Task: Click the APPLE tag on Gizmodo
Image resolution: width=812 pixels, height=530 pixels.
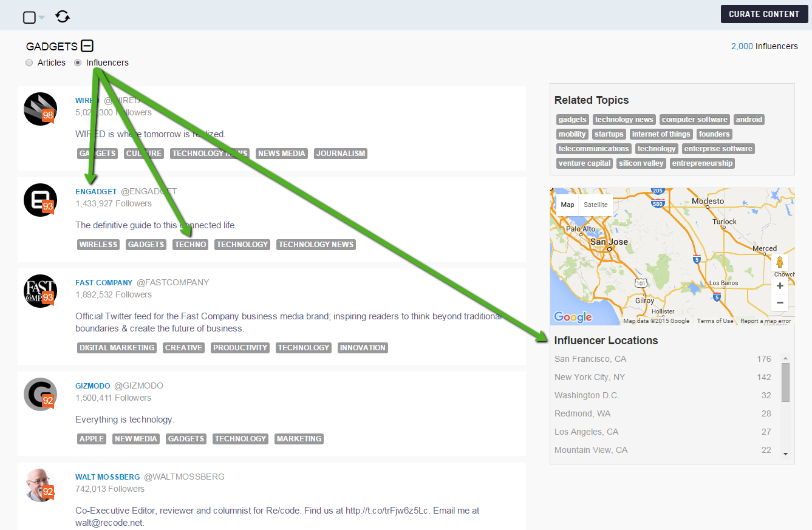Action: [92, 439]
